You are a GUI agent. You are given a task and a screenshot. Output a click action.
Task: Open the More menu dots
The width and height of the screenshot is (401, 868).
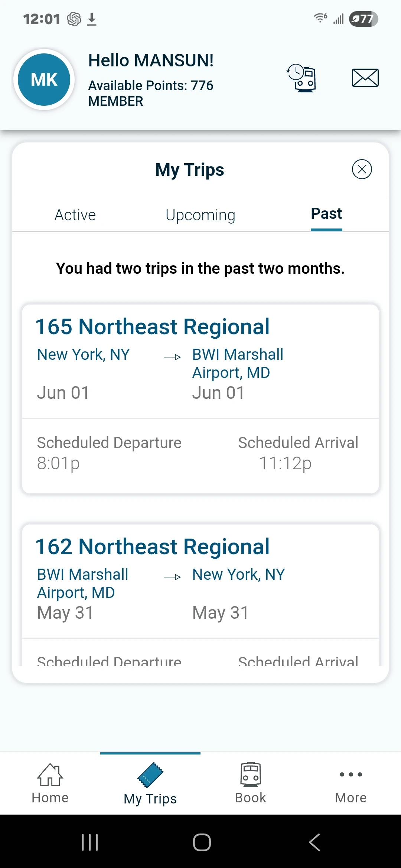[351, 775]
